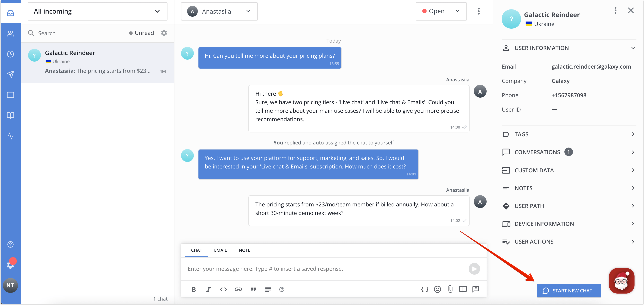Image resolution: width=644 pixels, height=305 pixels.
Task: Expand the User Path section
Action: coord(569,206)
